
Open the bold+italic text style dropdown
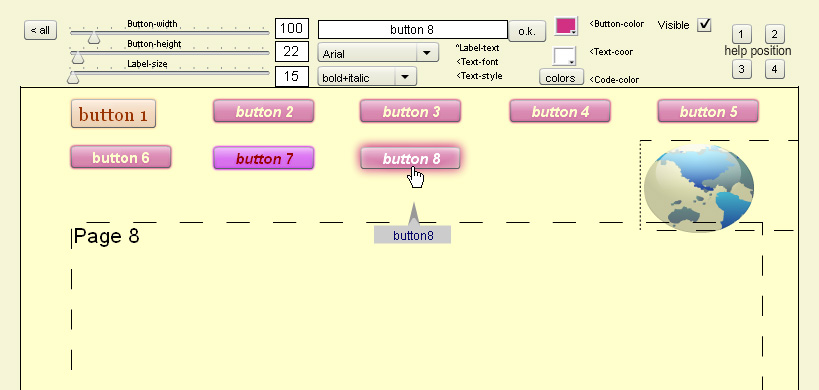367,77
